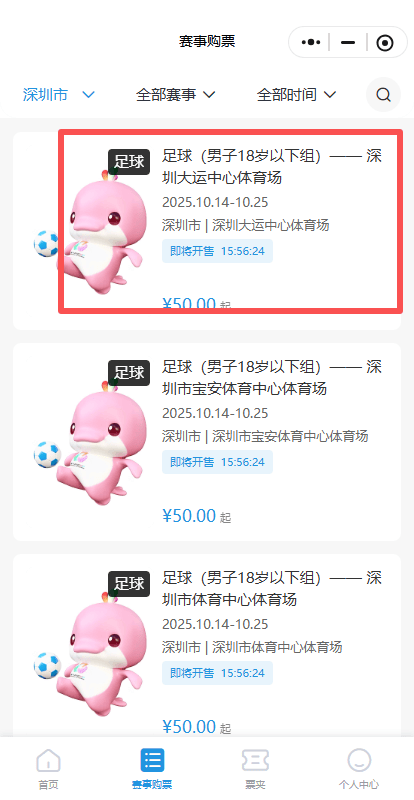Open 个人中心 smiley icon
414x800 pixels.
359,760
